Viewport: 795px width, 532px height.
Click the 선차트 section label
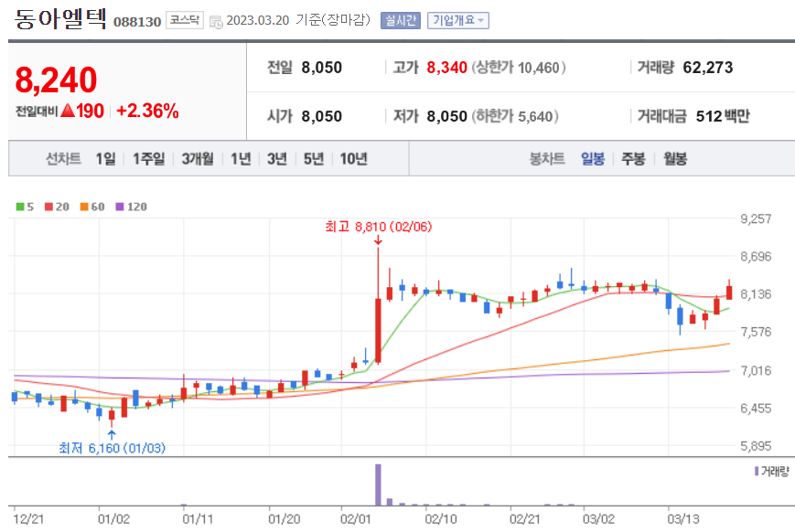click(63, 159)
